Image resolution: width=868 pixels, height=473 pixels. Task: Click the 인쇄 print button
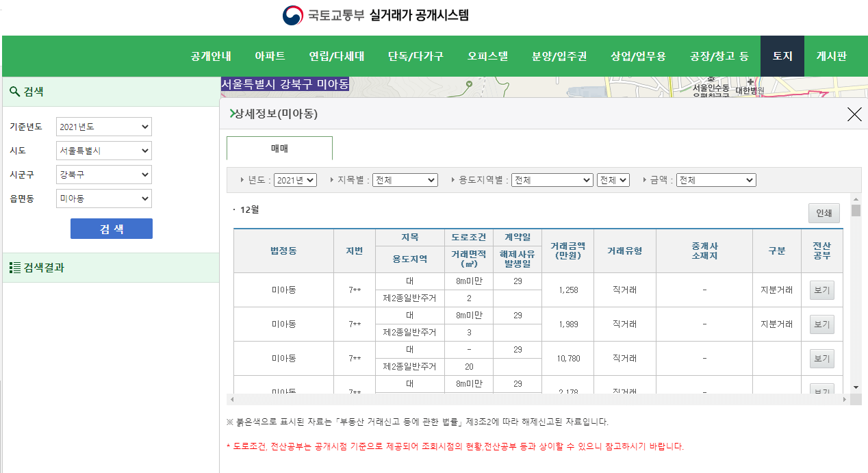click(824, 213)
